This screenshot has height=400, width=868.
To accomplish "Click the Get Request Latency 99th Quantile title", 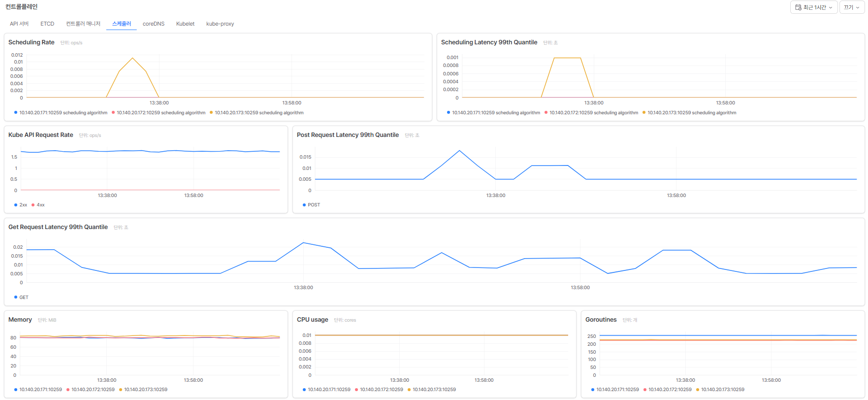I will 58,227.
